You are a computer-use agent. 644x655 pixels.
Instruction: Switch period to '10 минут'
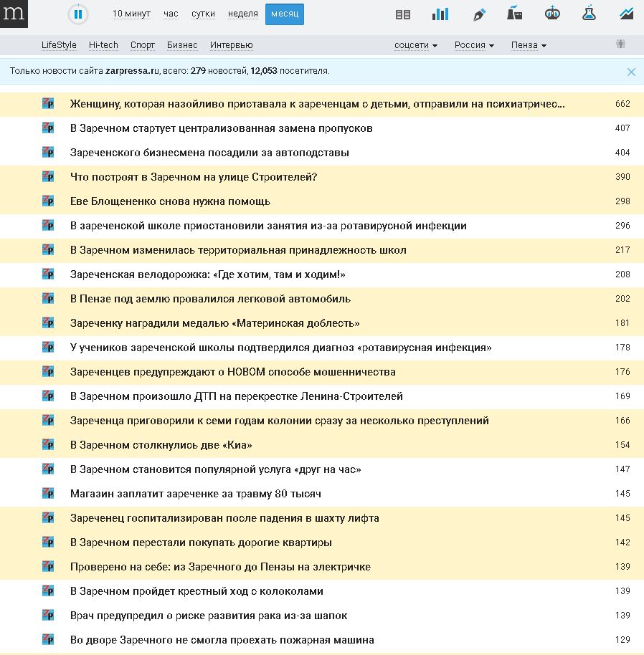click(131, 14)
